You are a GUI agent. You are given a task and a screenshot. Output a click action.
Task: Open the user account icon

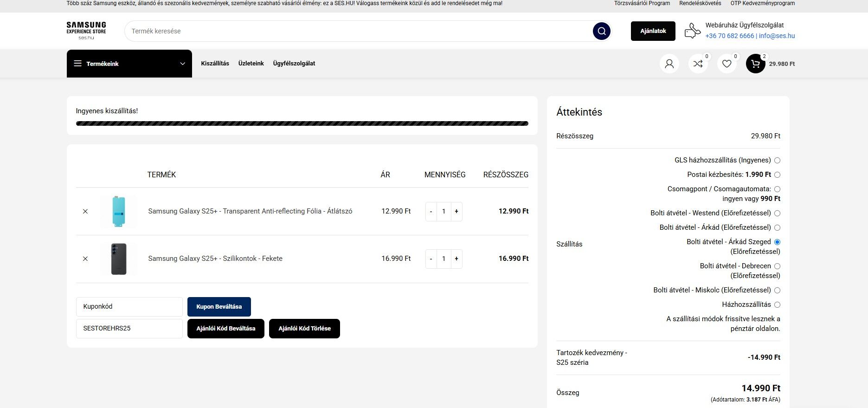coord(669,64)
